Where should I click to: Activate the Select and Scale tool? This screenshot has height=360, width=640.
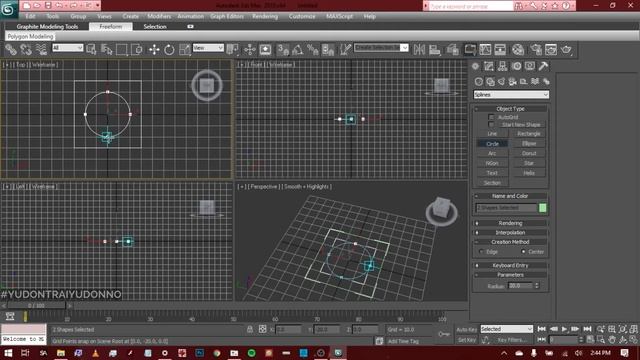[x=184, y=50]
